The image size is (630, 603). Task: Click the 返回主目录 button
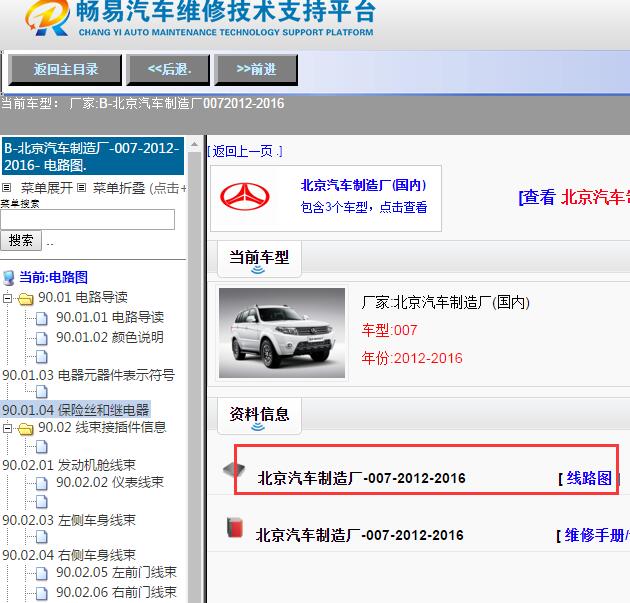pos(65,69)
